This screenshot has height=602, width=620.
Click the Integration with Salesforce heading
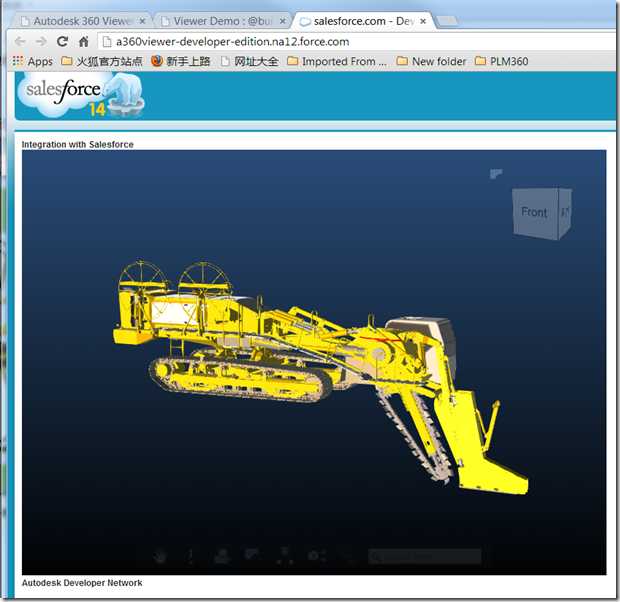point(78,144)
